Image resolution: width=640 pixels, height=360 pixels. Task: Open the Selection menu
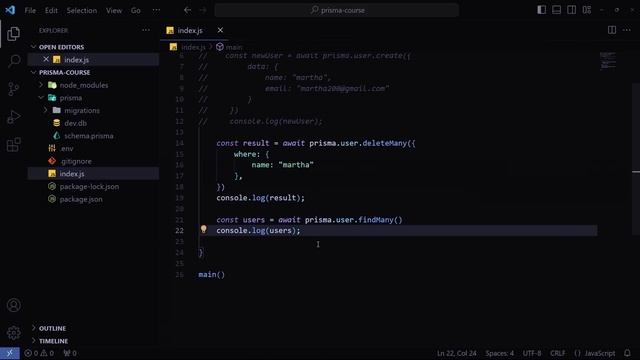pyautogui.click(x=82, y=11)
